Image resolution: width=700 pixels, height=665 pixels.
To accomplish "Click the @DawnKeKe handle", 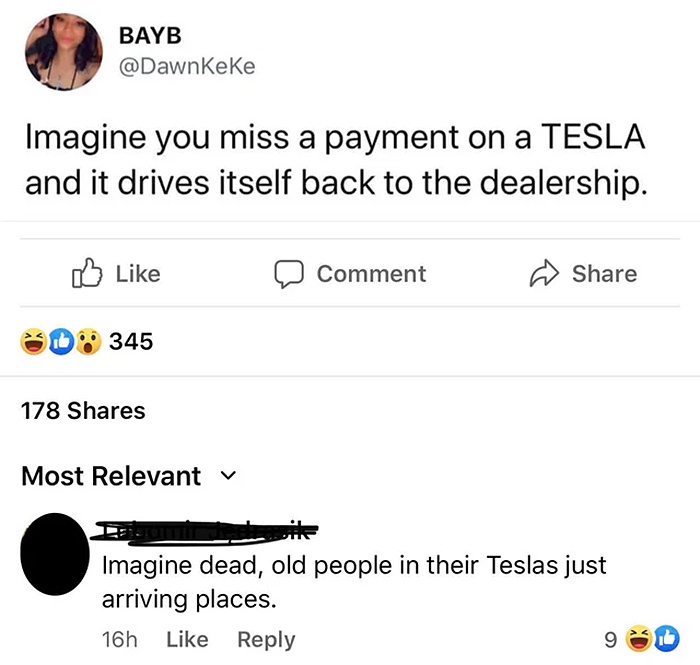I will (187, 66).
